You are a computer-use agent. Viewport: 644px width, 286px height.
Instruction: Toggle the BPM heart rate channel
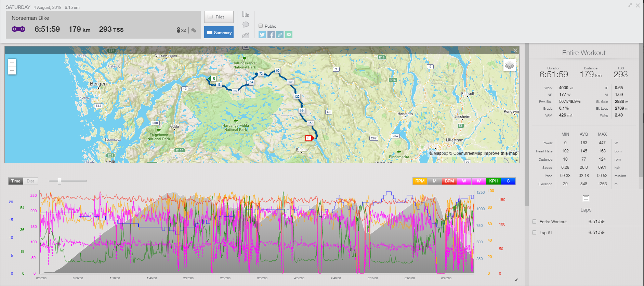449,181
